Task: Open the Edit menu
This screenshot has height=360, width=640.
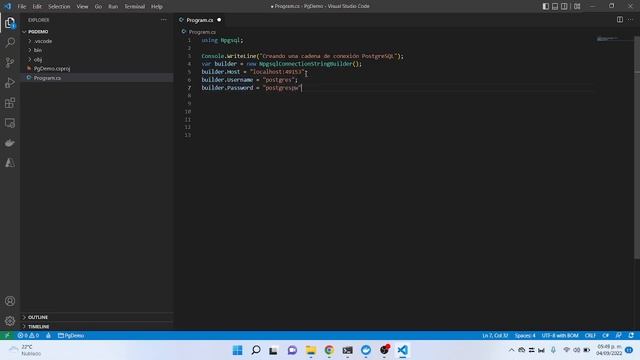Action: [37, 7]
